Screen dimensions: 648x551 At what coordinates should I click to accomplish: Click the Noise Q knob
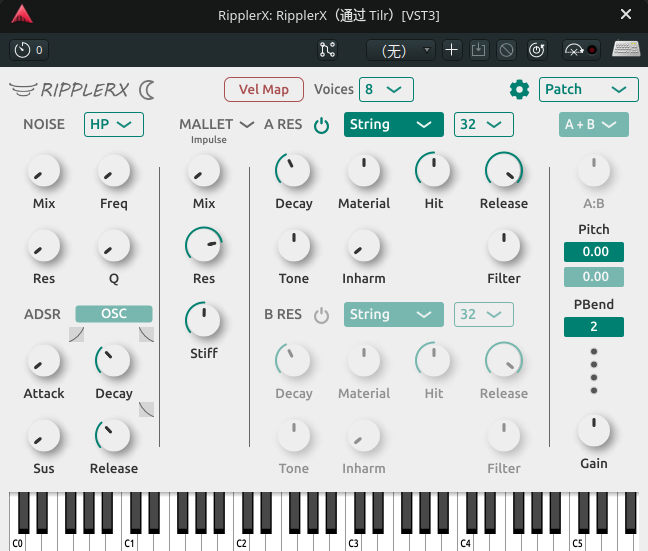[114, 246]
